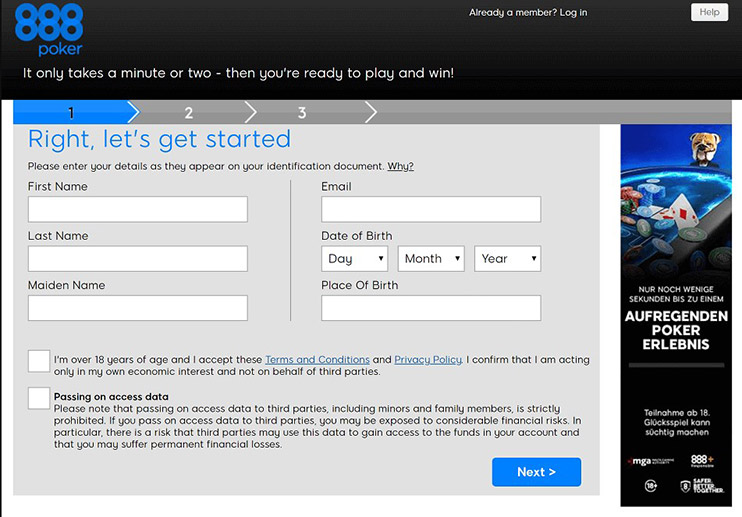Select step 2 in the progress bar
The width and height of the screenshot is (742, 517).
coord(188,113)
